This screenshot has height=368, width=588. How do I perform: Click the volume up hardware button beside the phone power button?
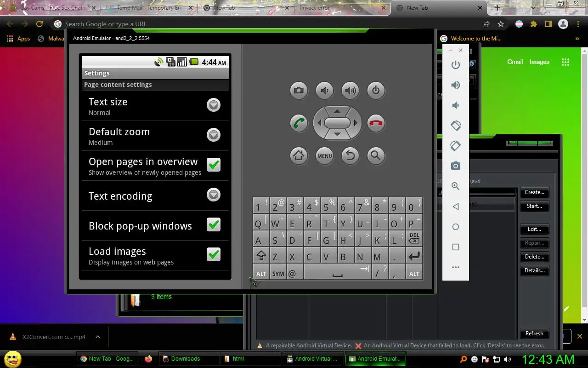[350, 90]
